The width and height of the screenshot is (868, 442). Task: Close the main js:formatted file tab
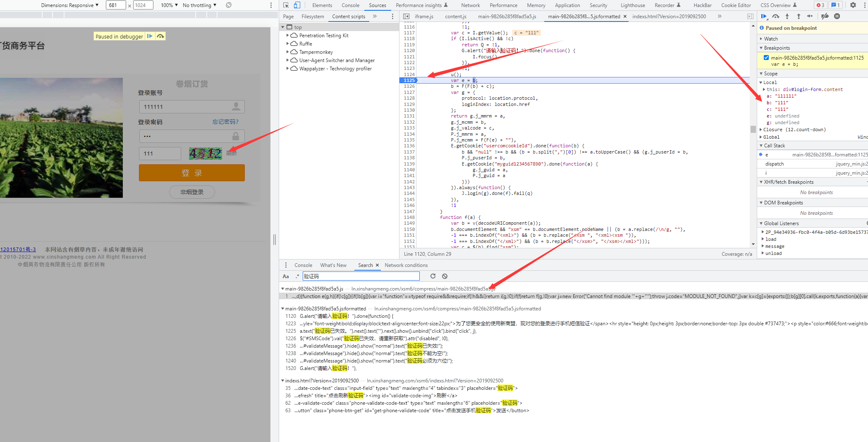[x=625, y=17]
